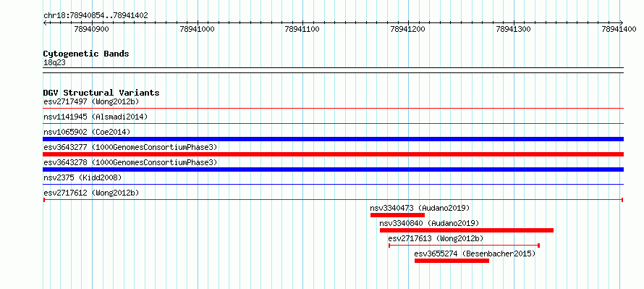Click the 18q23 band label

pos(54,62)
